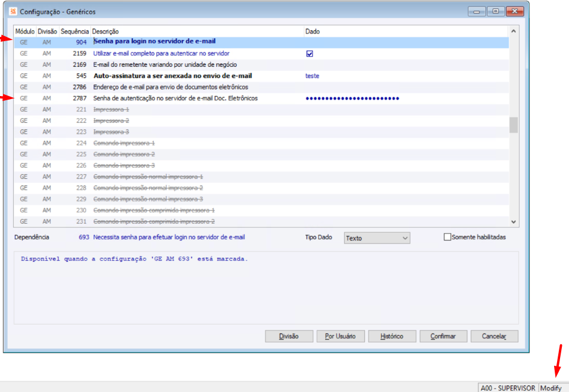Select 'Comando impressão normal impressora 3' row

coord(261,199)
